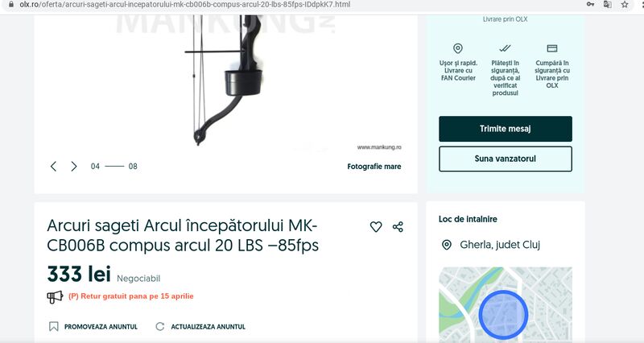Advance to next photo with right arrow
Image resolution: width=644 pixels, height=343 pixels.
[x=74, y=167]
